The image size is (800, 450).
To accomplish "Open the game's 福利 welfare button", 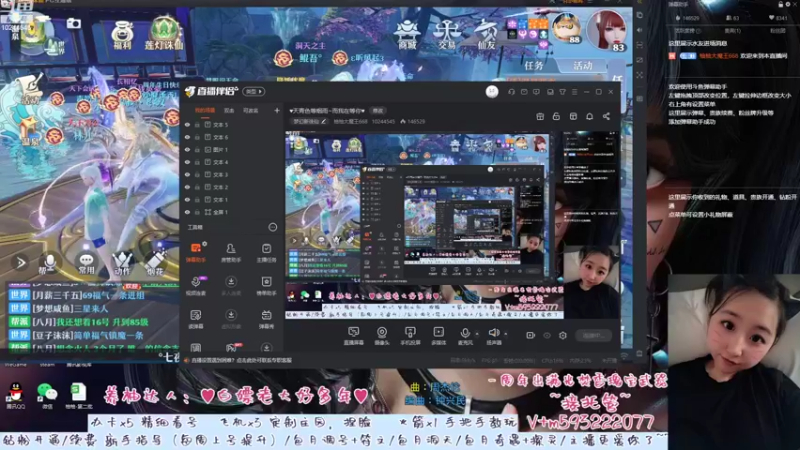I will (x=122, y=34).
